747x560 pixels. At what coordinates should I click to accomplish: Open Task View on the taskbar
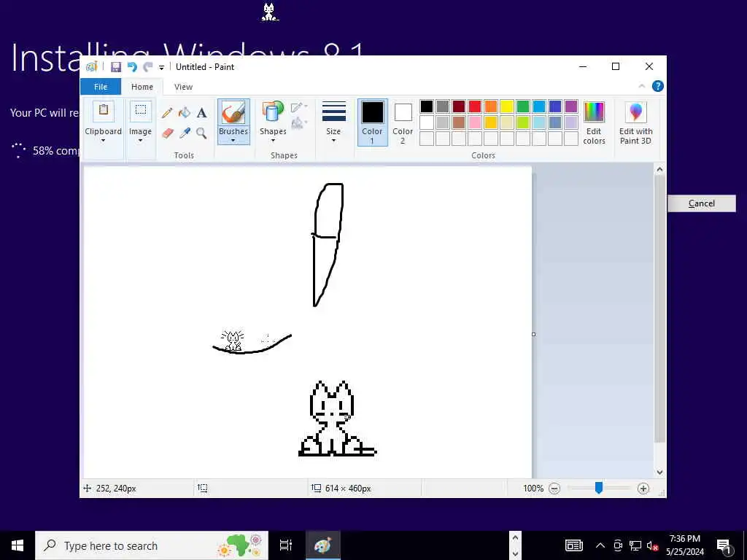286,545
